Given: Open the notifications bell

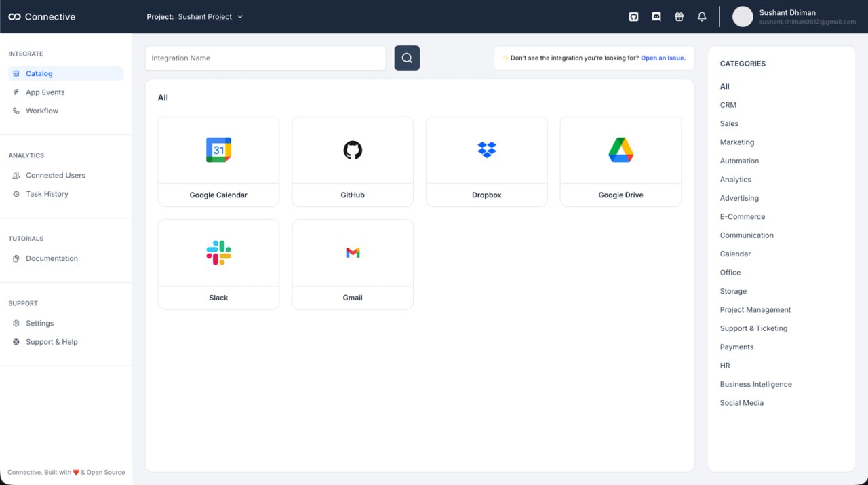Looking at the screenshot, I should coord(702,17).
